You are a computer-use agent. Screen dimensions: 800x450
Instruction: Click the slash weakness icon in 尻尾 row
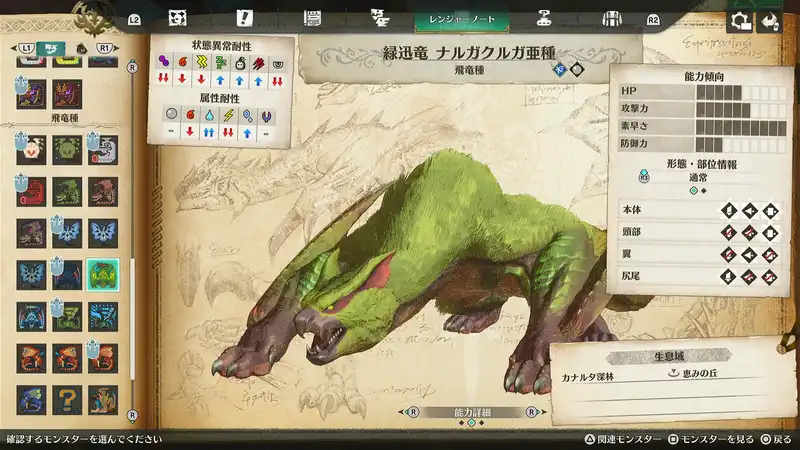coord(729,277)
